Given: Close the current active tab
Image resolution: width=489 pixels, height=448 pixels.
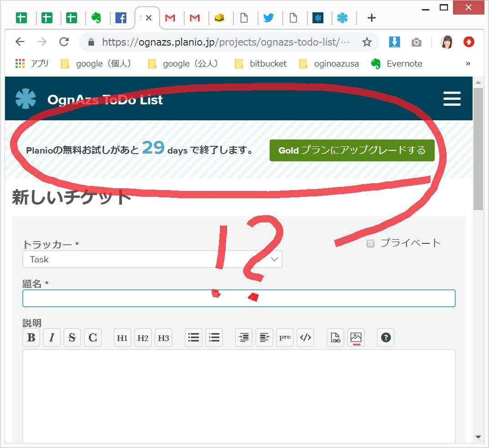Looking at the screenshot, I should point(149,18).
